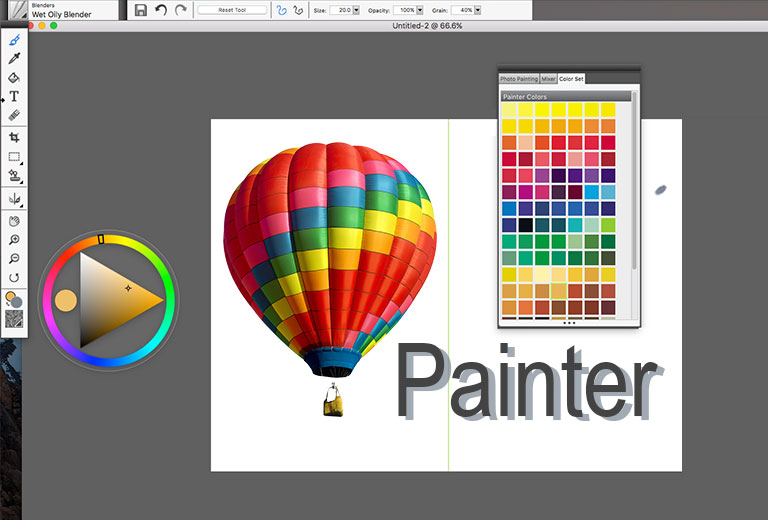Select the Dropper tool
The height and width of the screenshot is (520, 768).
pyautogui.click(x=14, y=59)
